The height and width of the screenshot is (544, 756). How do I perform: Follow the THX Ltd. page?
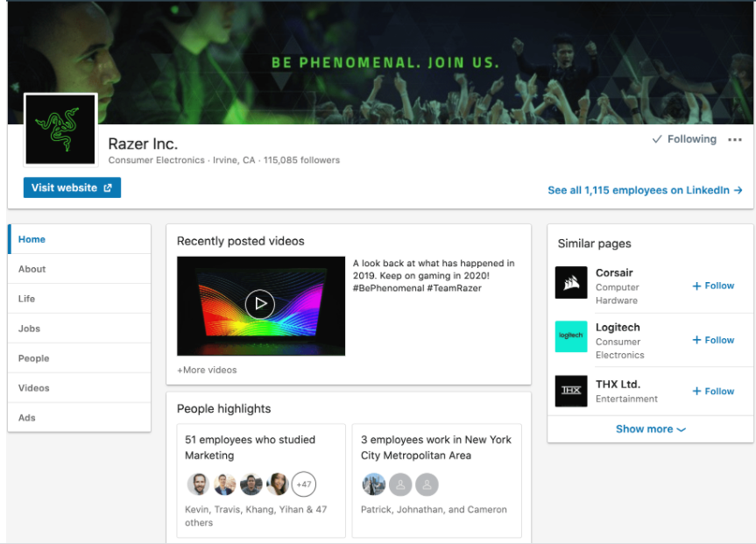click(713, 391)
